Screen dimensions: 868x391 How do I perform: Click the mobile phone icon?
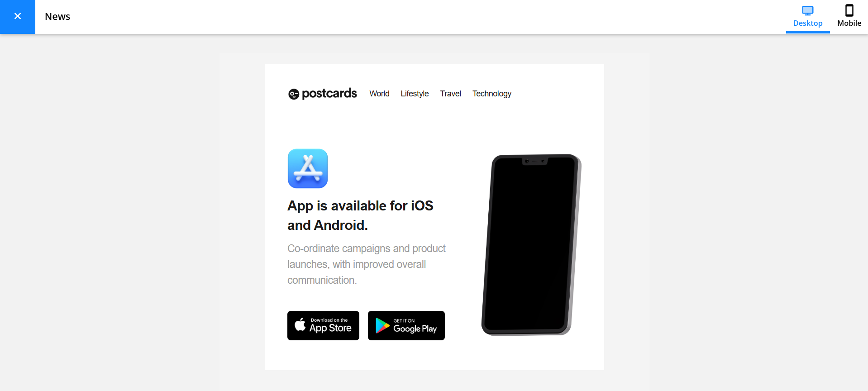849,10
